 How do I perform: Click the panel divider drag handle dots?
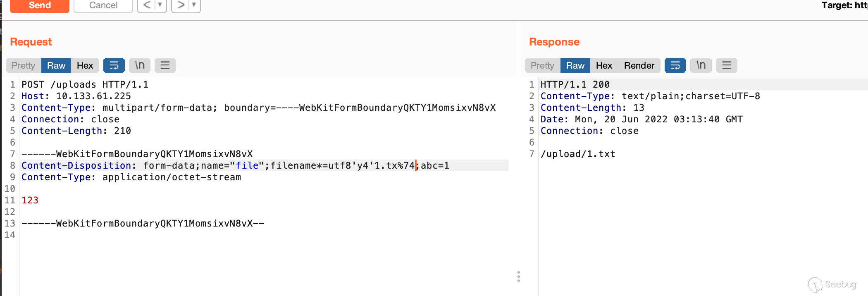[x=519, y=277]
